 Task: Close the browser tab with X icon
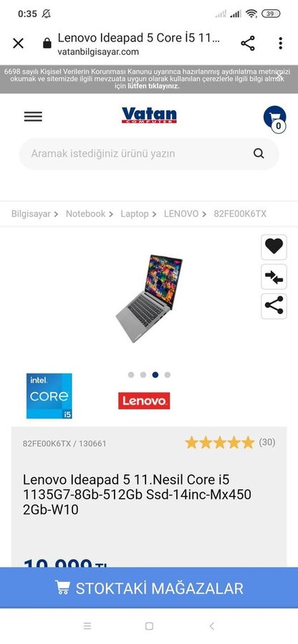[18, 43]
